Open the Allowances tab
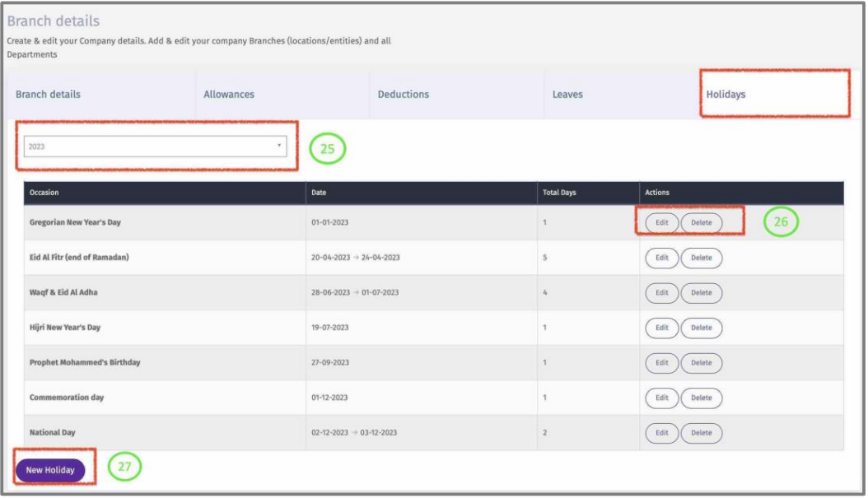This screenshot has height=498, width=868. coord(229,95)
